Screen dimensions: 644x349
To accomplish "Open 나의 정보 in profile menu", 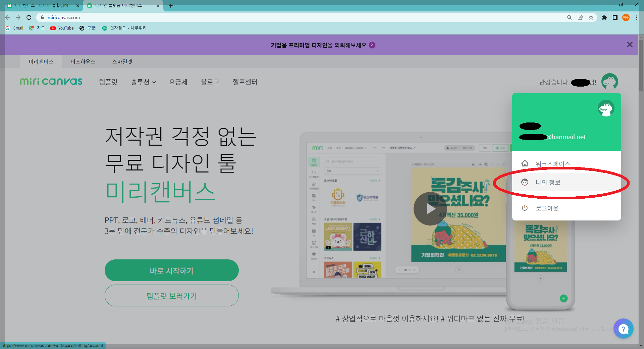I will (x=567, y=182).
